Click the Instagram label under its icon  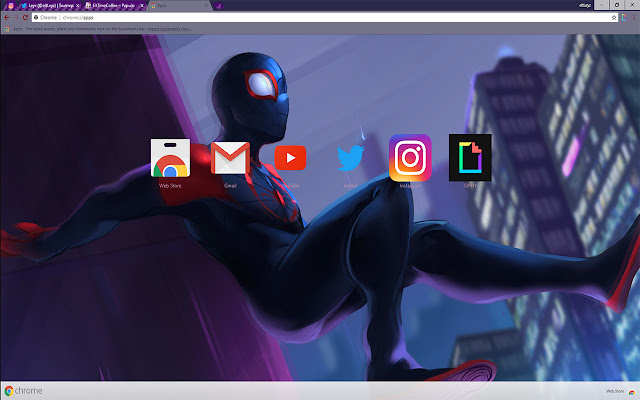pyautogui.click(x=410, y=186)
